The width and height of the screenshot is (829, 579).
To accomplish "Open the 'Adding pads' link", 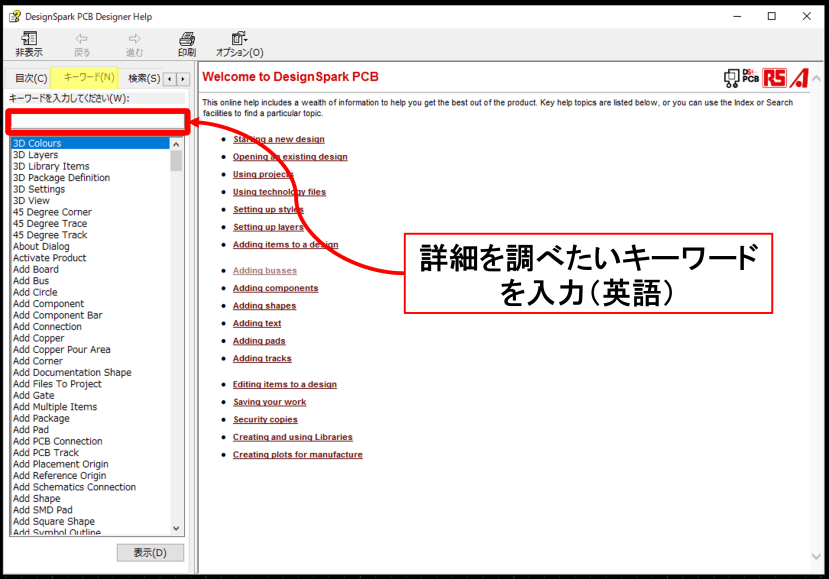I will [259, 341].
